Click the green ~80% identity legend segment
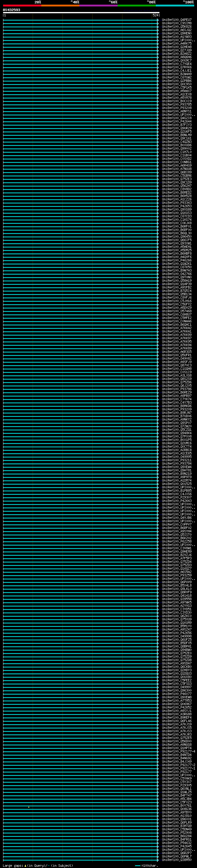The image size is (197, 868). tap(136, 6)
